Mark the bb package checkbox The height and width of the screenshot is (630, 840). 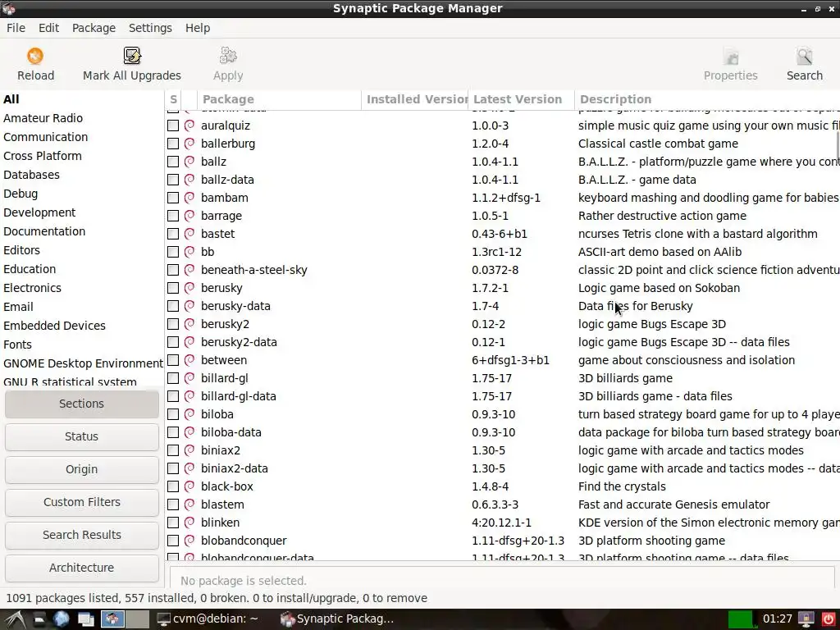coord(173,252)
